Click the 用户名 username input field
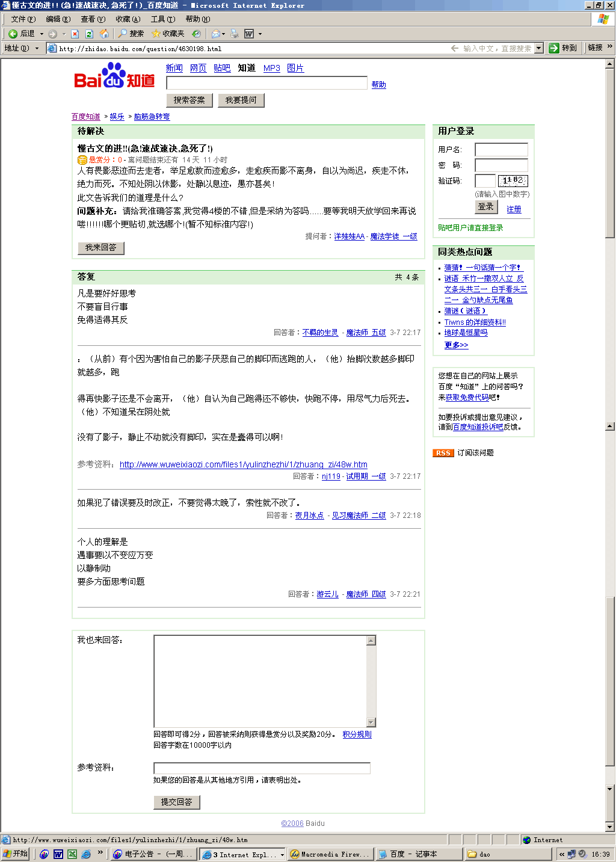Viewport: 616px width, 862px height. pos(500,150)
